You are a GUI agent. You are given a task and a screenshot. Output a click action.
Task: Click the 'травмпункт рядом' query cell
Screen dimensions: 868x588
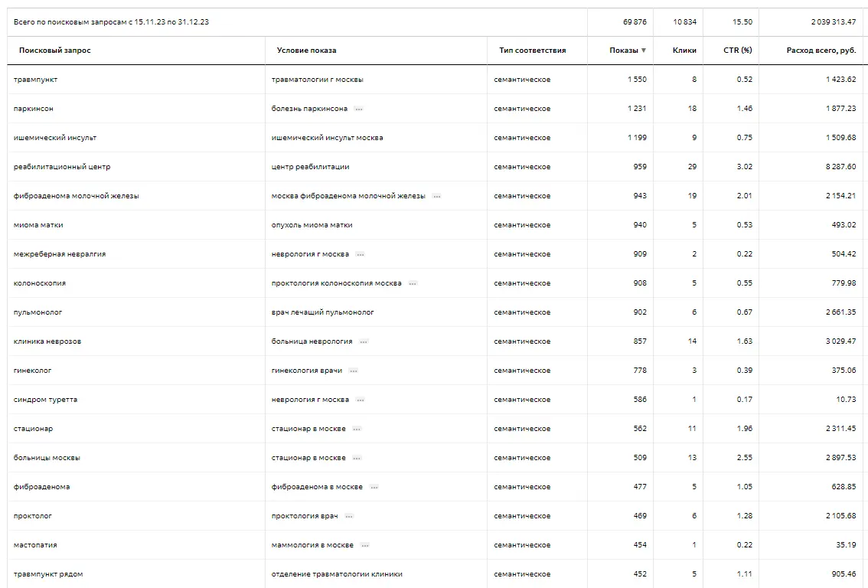click(x=48, y=574)
